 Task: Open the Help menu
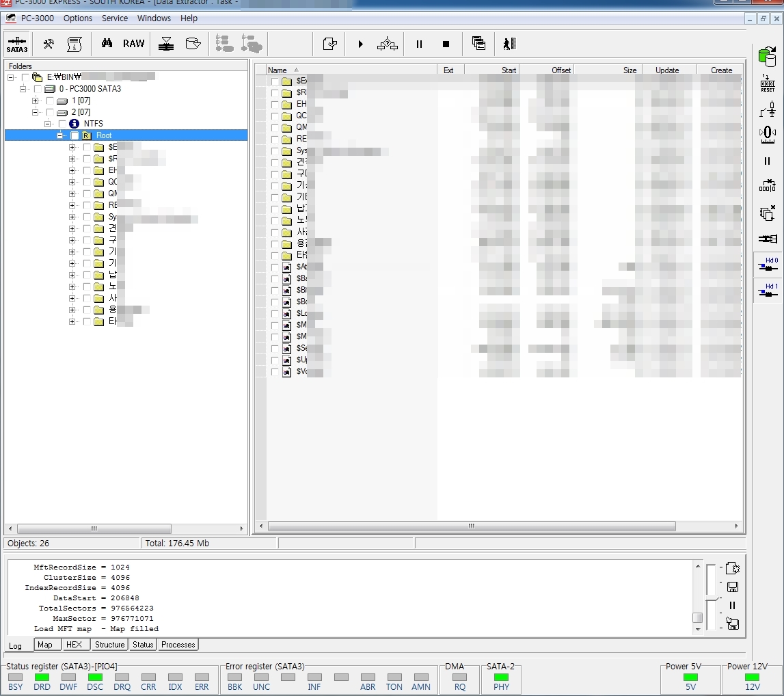189,18
